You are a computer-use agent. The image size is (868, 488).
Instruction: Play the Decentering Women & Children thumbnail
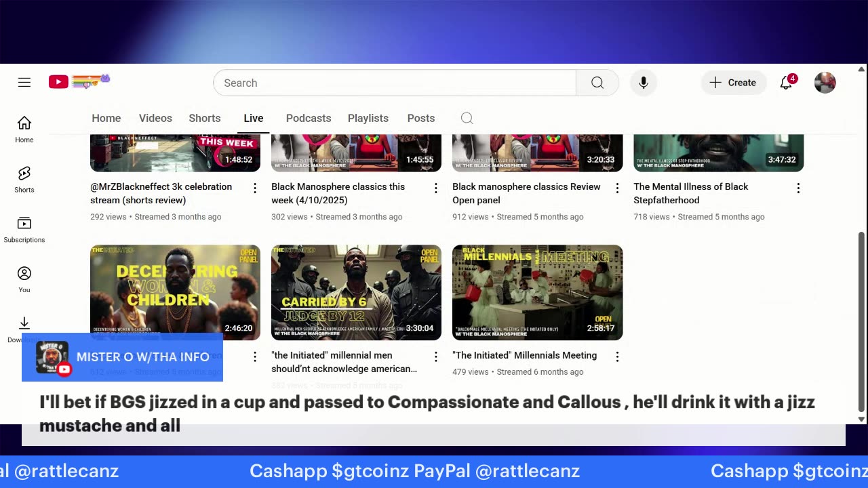pos(175,292)
